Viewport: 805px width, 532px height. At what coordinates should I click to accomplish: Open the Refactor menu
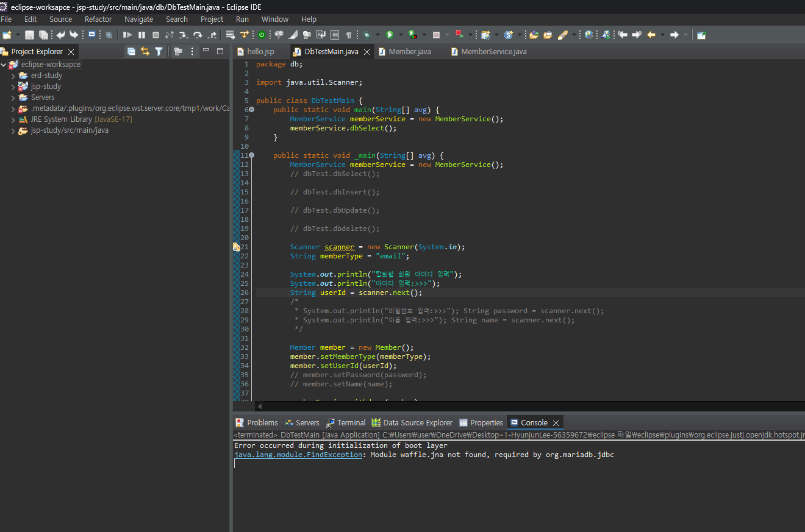tap(98, 19)
